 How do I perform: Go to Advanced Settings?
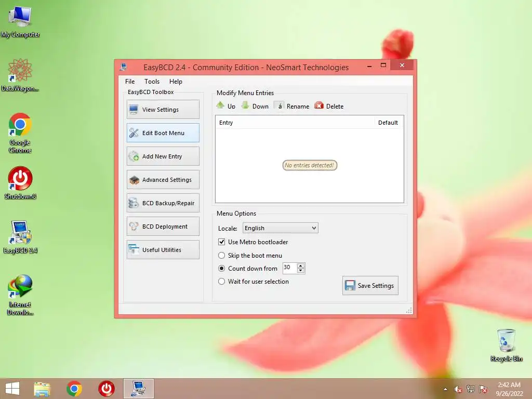[163, 179]
